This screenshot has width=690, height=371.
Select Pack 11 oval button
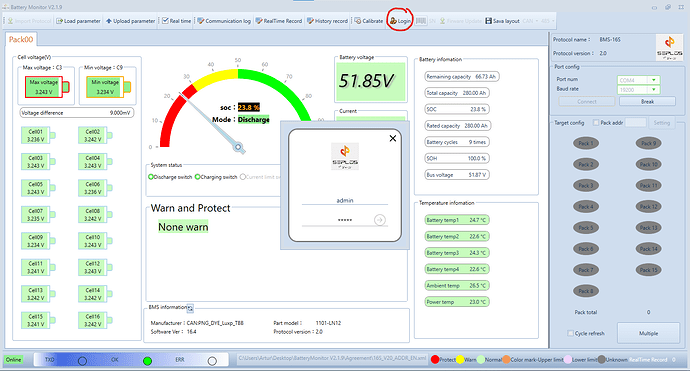pyautogui.click(x=648, y=185)
